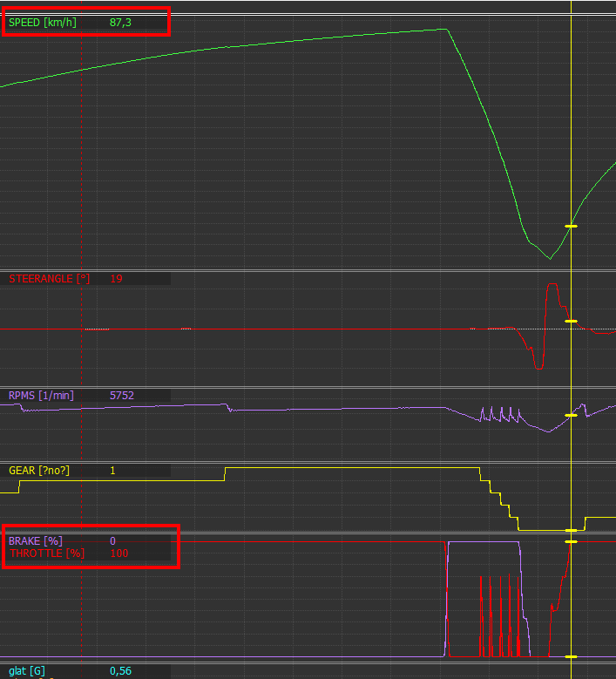Click the RPMS [1/min] channel label

pos(41,396)
